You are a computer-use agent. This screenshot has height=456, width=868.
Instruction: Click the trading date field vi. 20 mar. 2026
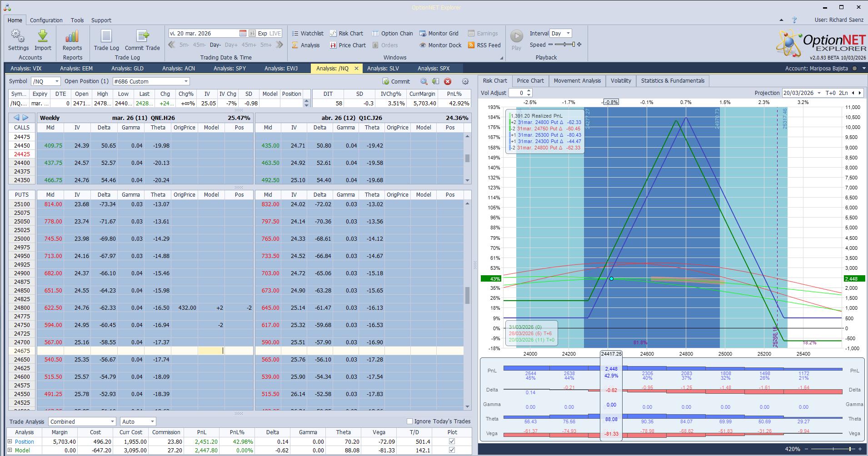[204, 33]
